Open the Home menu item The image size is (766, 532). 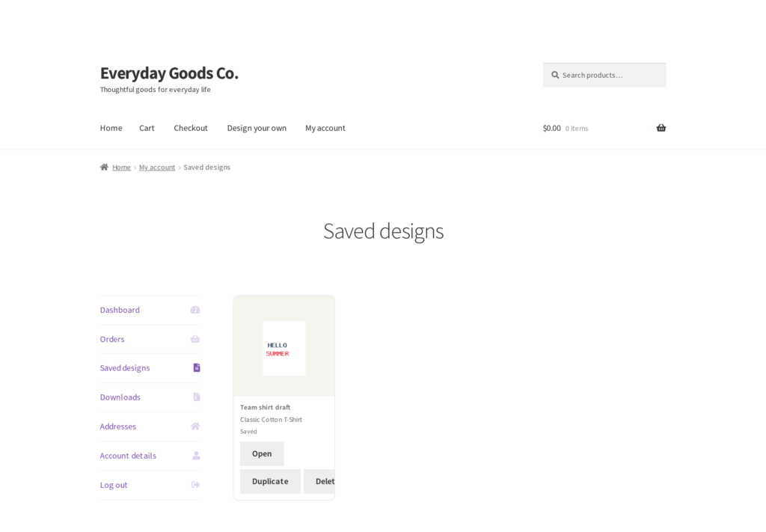click(111, 128)
